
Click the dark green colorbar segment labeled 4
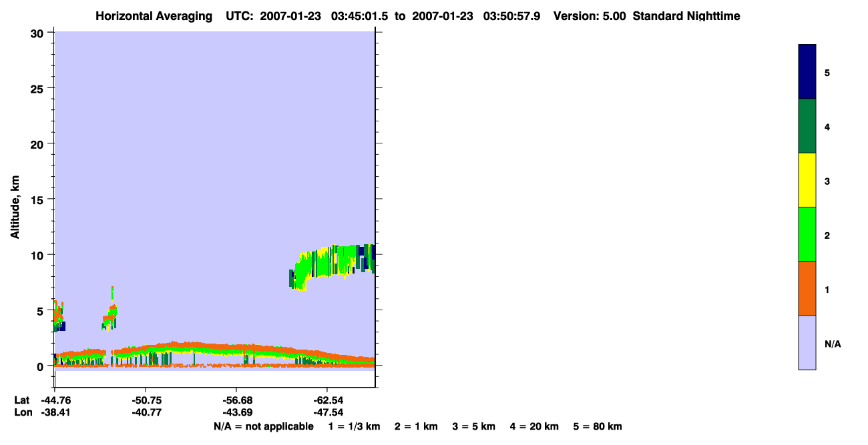click(x=807, y=126)
